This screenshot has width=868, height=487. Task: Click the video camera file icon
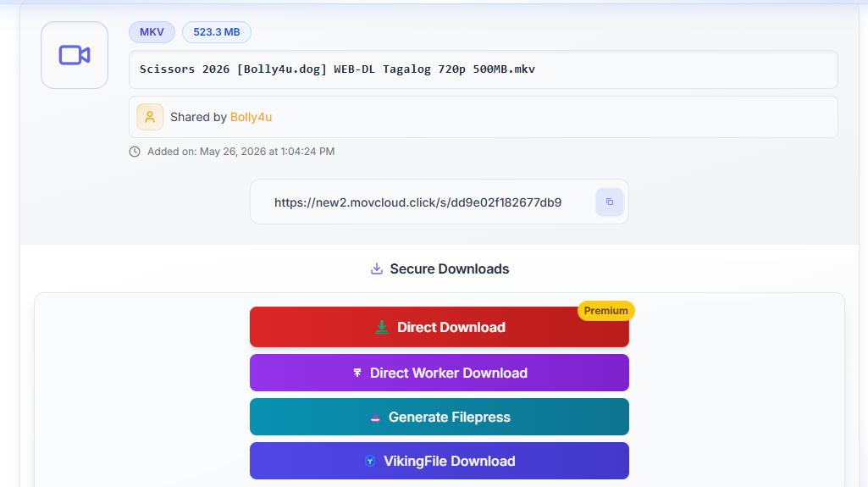[75, 55]
